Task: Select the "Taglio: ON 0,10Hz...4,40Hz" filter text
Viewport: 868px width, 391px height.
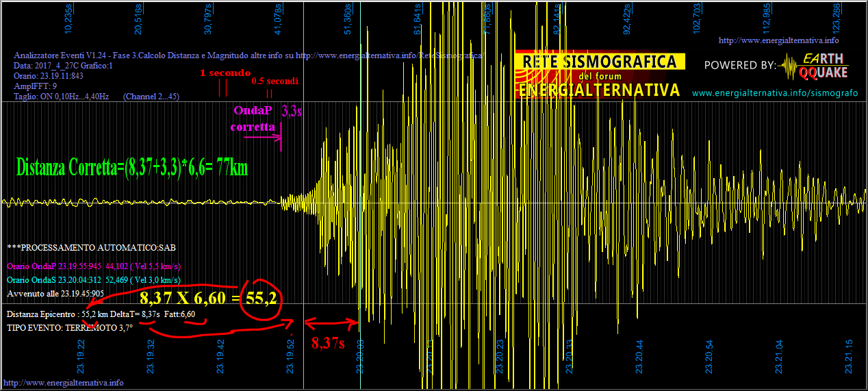Action: point(62,97)
